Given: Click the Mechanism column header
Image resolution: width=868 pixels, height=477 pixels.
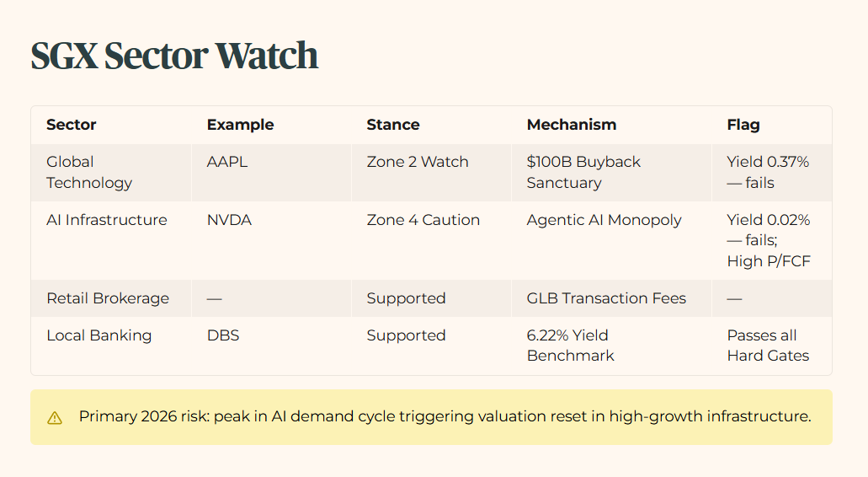Looking at the screenshot, I should [x=572, y=125].
